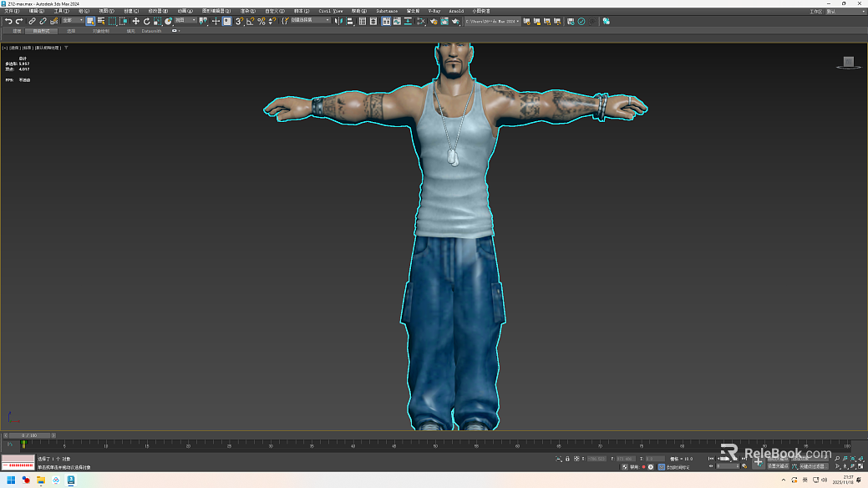Click the large Set Keys plus button
Screen dimensions: 868x488
[x=759, y=463]
